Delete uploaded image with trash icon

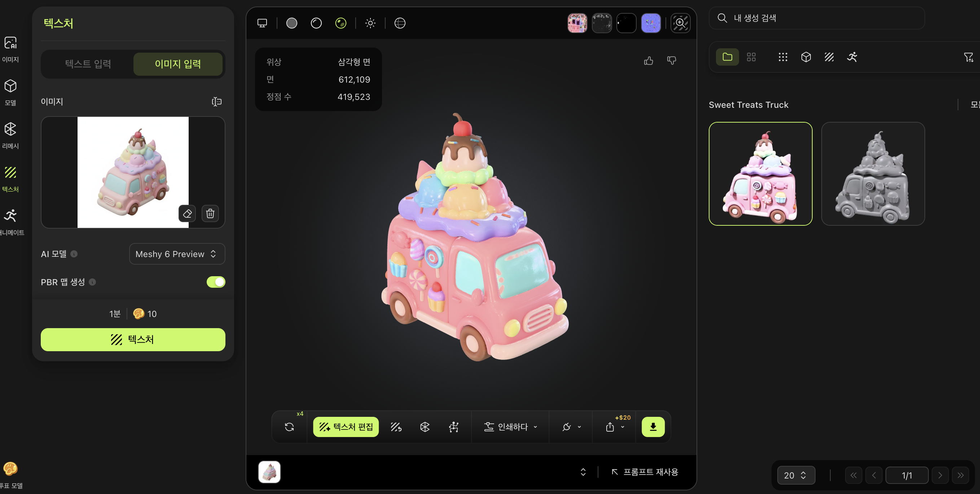coord(210,213)
